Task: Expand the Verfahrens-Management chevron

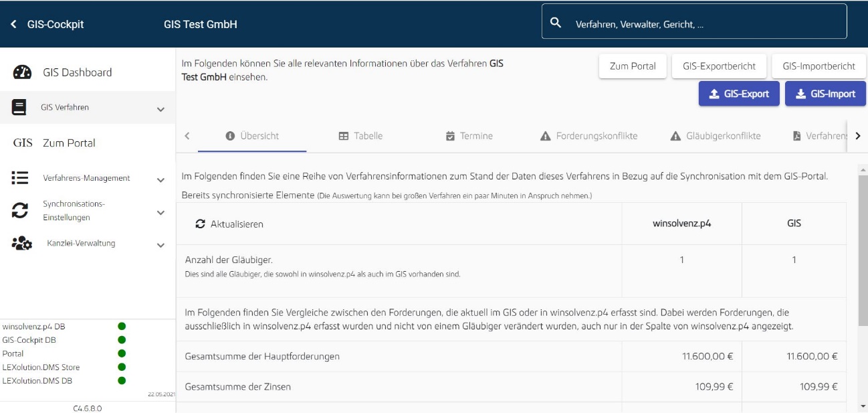Action: [160, 180]
